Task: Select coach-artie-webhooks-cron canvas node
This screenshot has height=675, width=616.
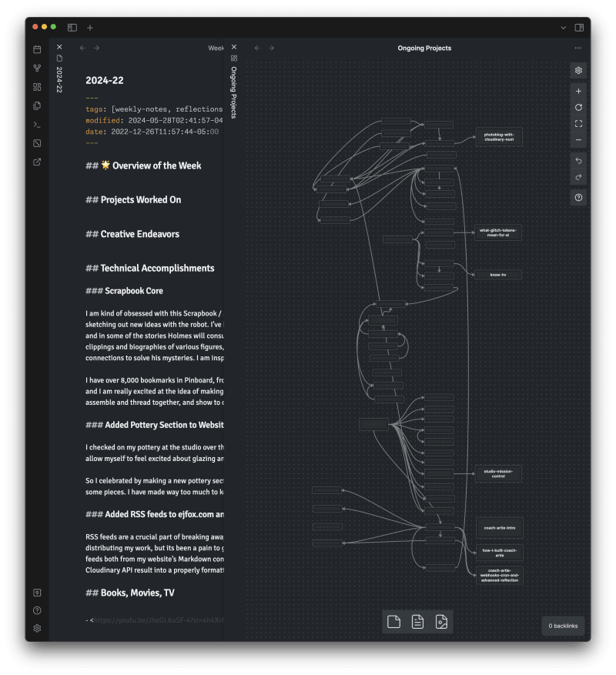Action: point(500,575)
